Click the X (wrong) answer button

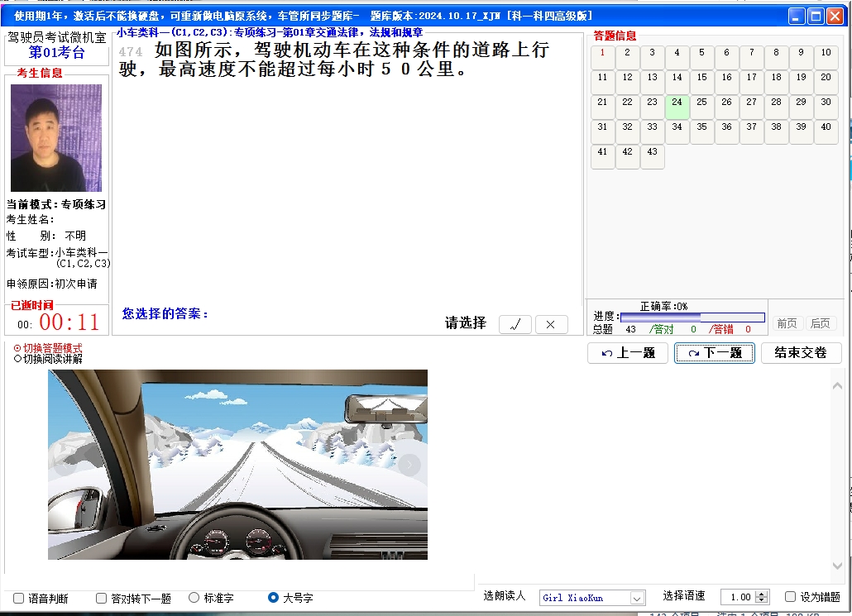click(551, 324)
